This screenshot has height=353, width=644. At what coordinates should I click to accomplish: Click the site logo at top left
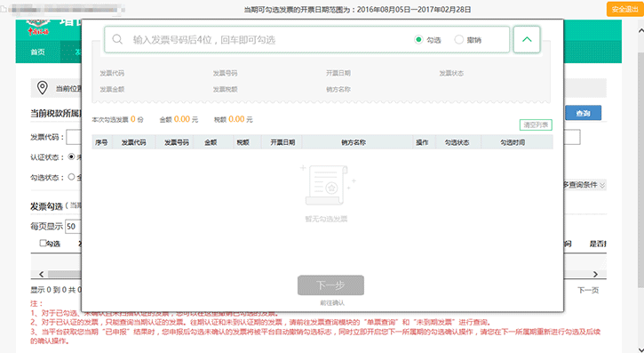38,27
